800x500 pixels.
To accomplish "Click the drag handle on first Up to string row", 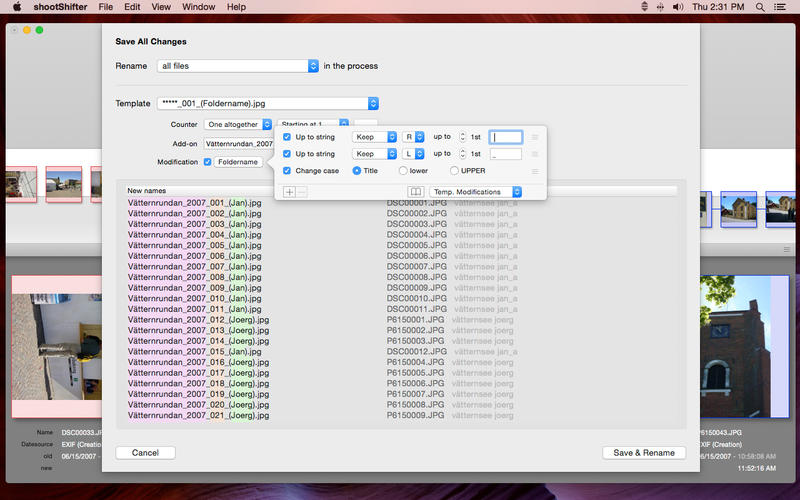I will (x=535, y=137).
